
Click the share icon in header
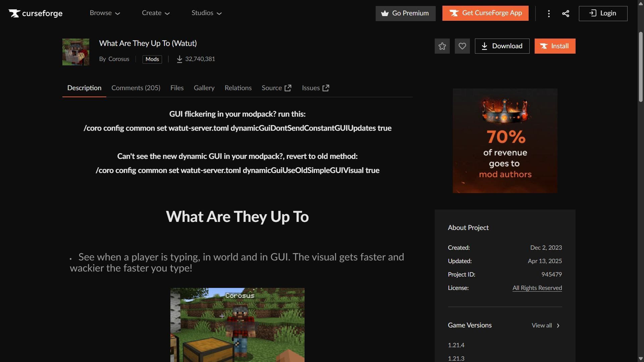coord(566,13)
